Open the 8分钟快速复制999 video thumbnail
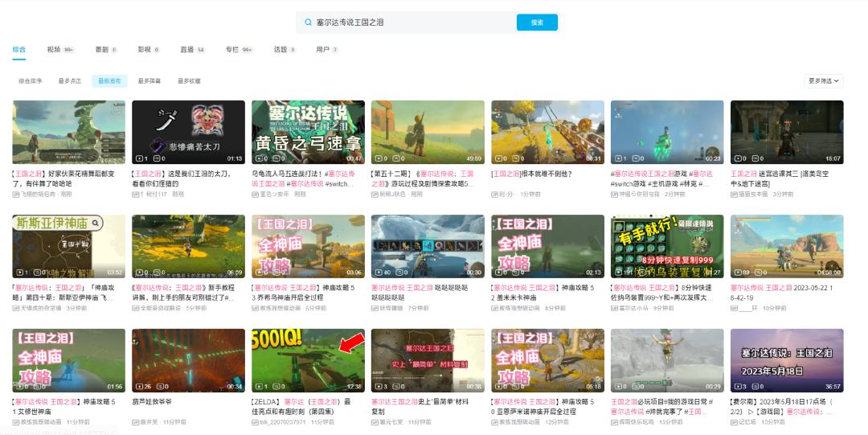868x435 pixels. [667, 246]
